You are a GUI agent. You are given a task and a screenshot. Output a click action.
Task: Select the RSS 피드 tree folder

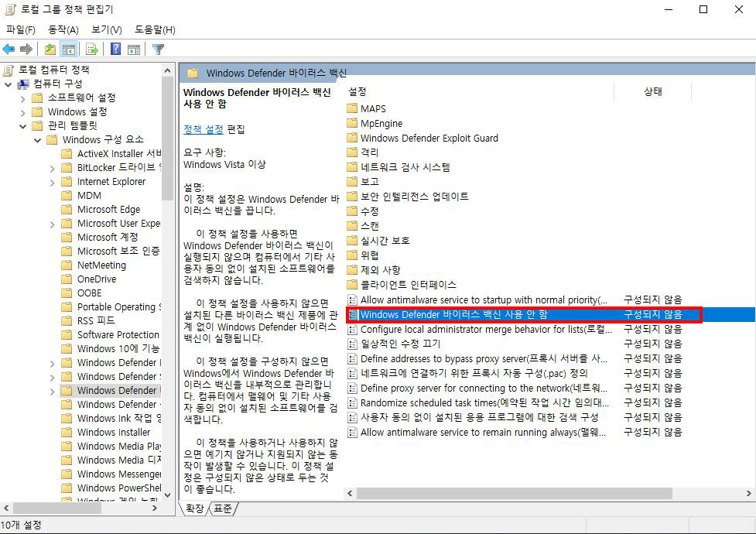[x=90, y=320]
